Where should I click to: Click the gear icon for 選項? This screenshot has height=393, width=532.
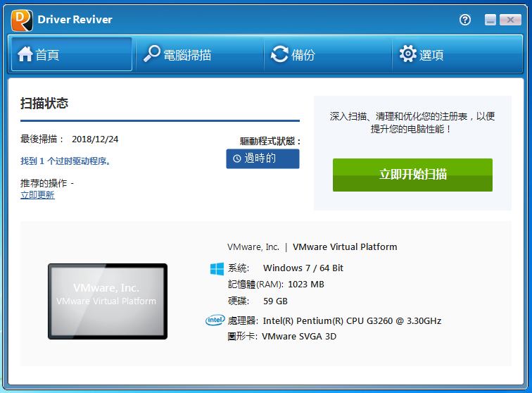pos(408,54)
